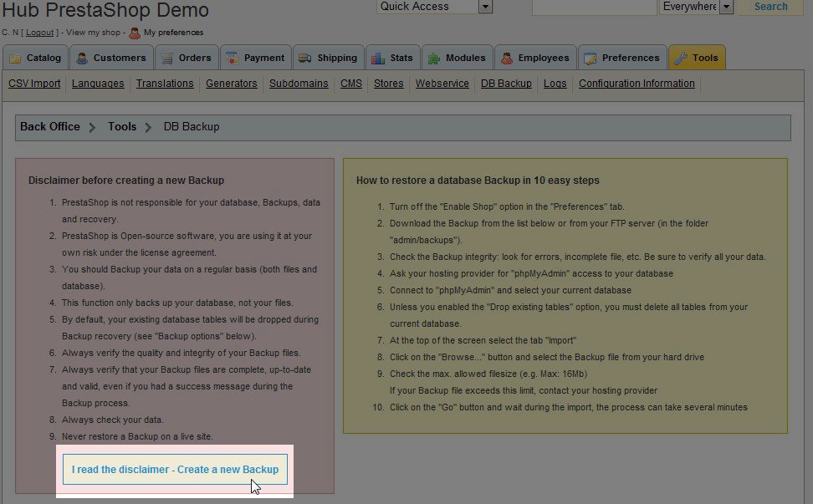Click in the search text field

point(594,7)
